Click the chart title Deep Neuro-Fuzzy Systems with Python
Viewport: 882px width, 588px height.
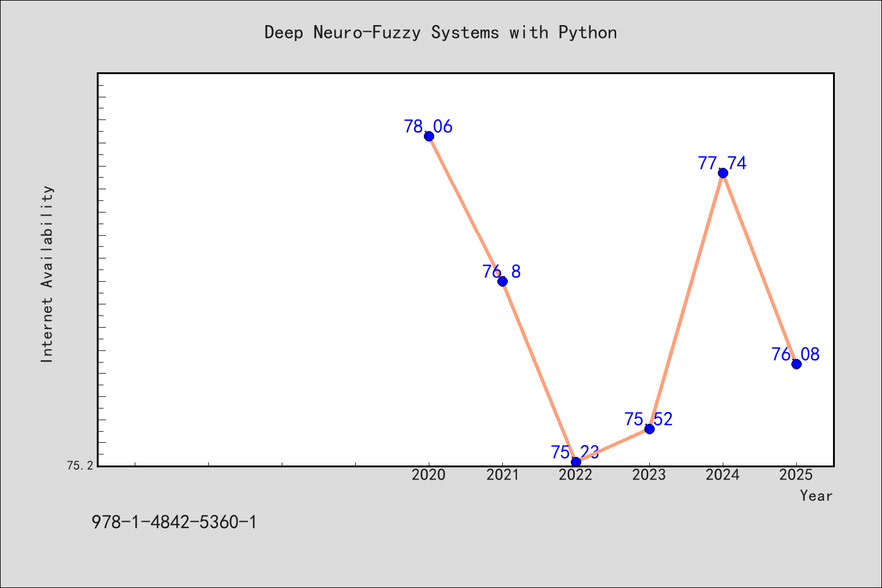[x=440, y=32]
